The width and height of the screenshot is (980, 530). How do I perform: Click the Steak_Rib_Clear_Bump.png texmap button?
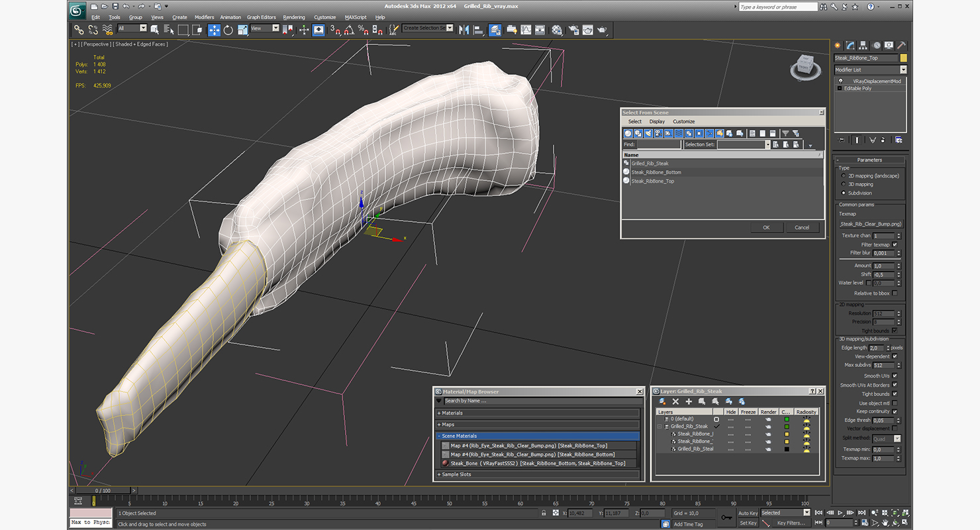click(x=871, y=224)
